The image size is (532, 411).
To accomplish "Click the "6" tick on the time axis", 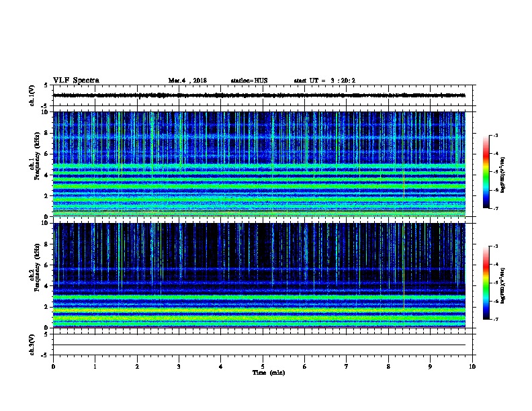I will click(x=305, y=367).
